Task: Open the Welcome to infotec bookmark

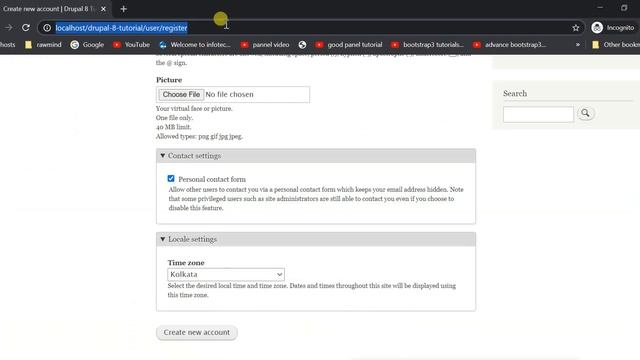Action: tap(195, 44)
